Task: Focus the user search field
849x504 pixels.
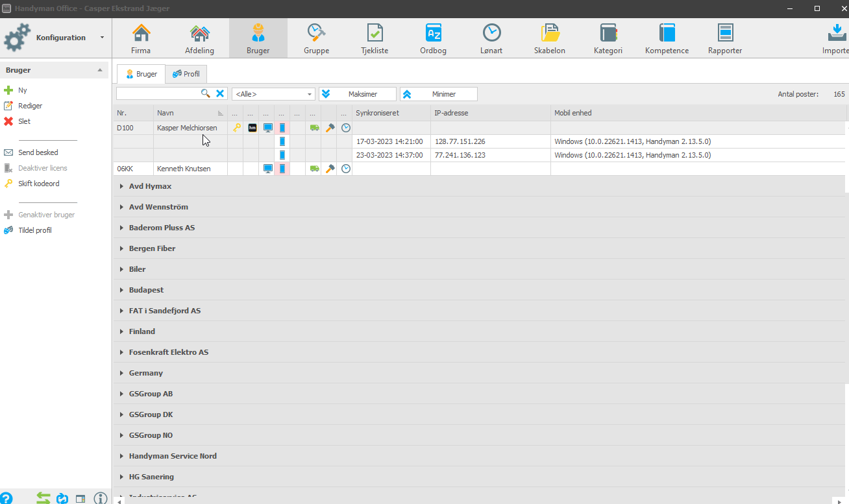Action: [x=158, y=94]
